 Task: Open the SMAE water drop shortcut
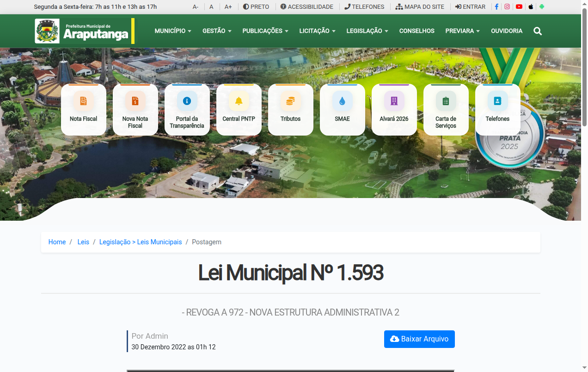click(343, 110)
